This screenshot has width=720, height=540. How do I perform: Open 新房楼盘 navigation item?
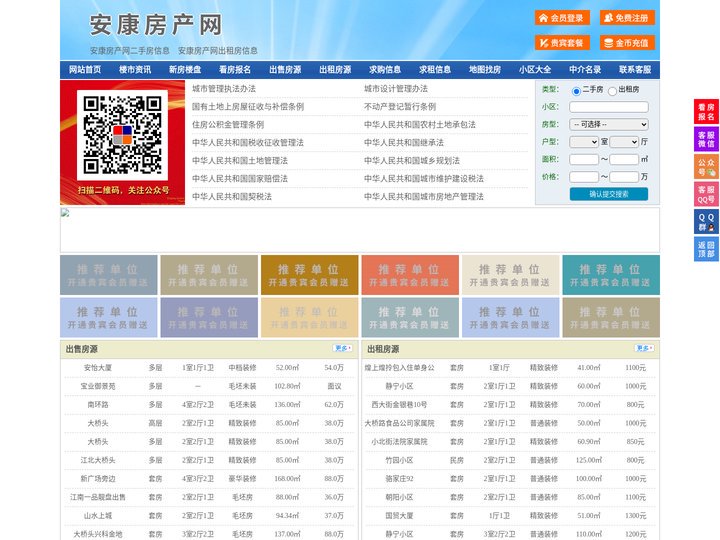point(185,69)
